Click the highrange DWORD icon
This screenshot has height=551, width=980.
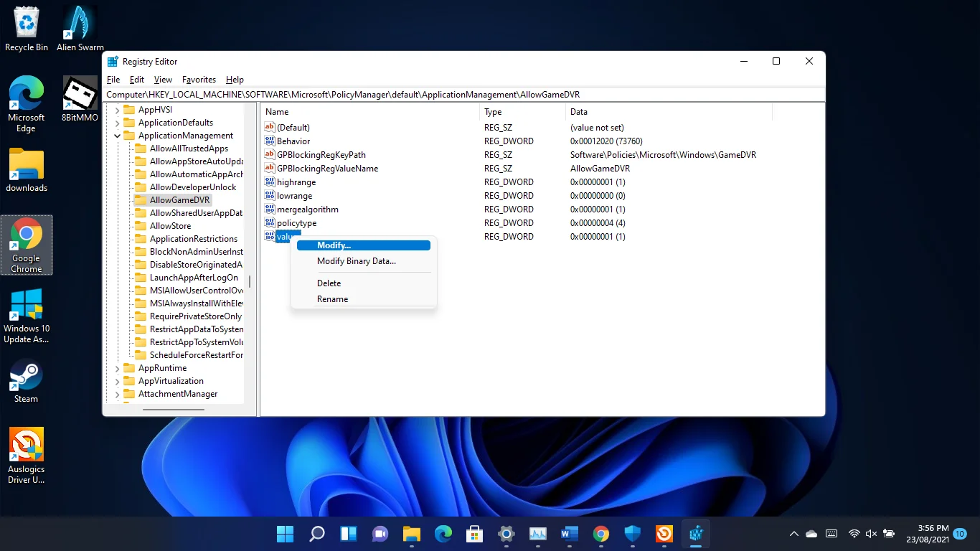270,182
